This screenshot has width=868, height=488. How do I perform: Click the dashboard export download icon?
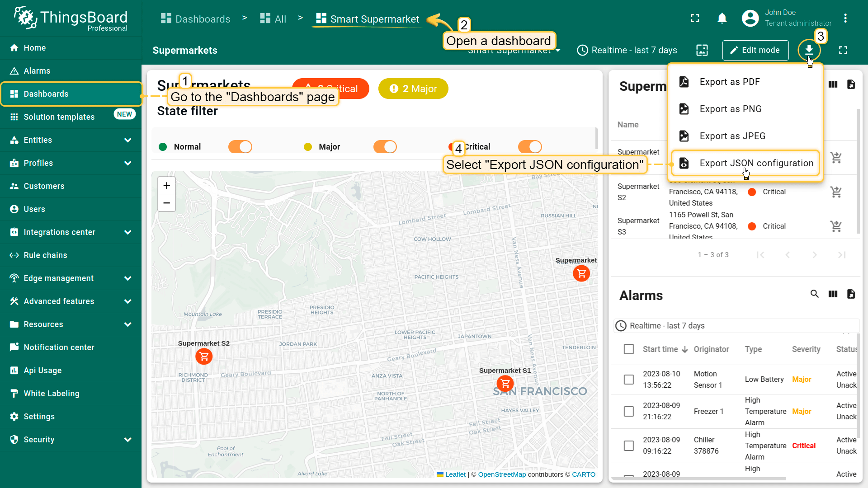point(809,50)
